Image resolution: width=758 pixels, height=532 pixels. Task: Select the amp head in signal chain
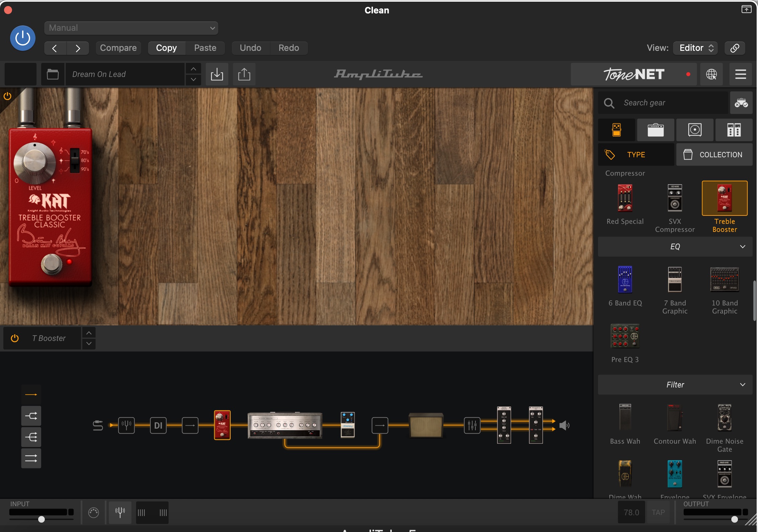(x=285, y=425)
